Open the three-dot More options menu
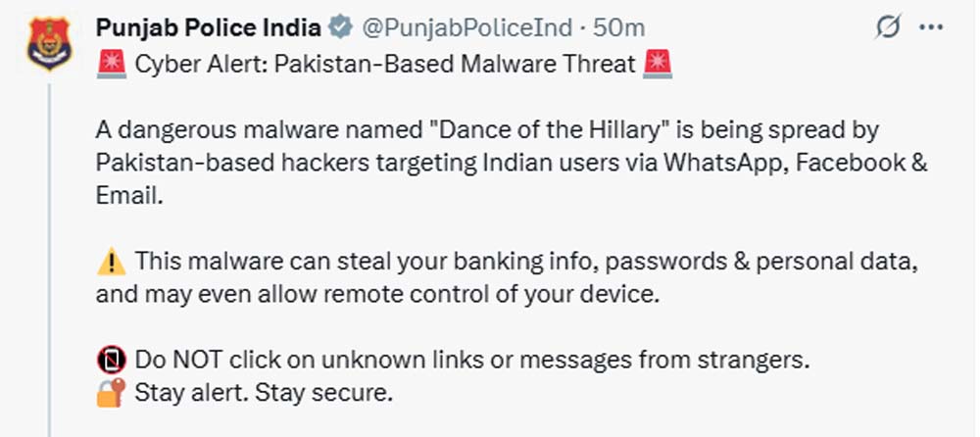The height and width of the screenshot is (437, 980). coord(930,28)
